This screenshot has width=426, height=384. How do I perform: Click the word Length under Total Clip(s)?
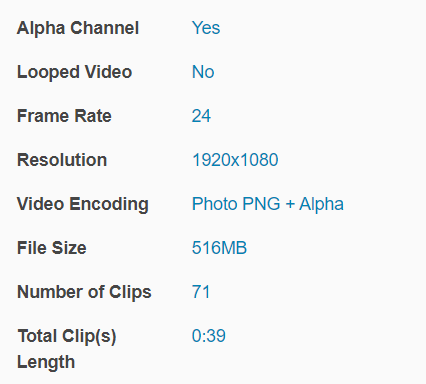click(x=46, y=362)
